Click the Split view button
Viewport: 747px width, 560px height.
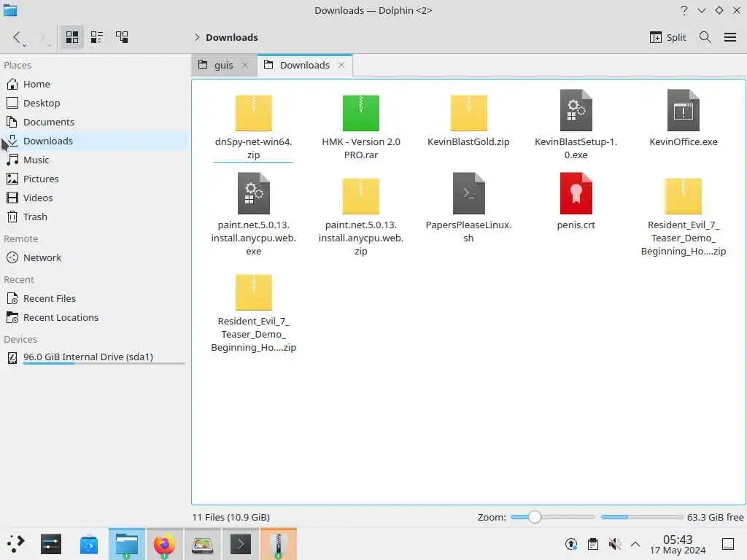pyautogui.click(x=668, y=37)
